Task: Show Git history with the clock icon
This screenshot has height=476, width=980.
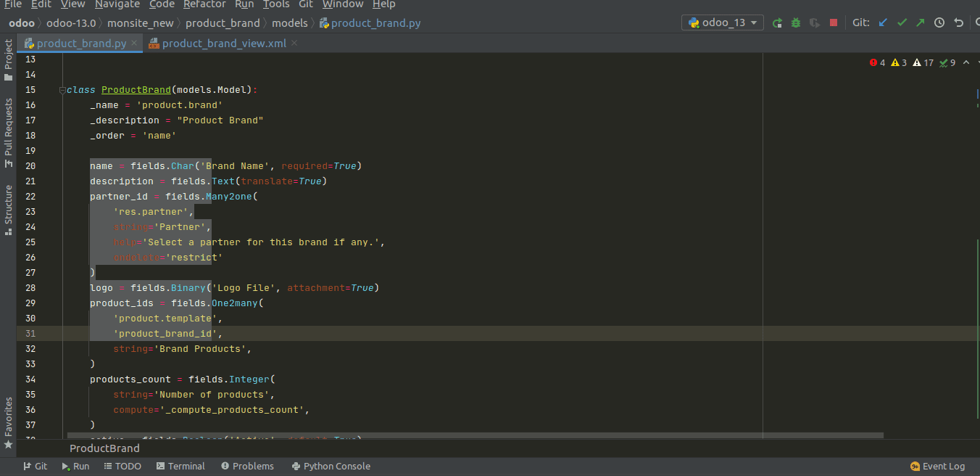Action: pos(939,22)
